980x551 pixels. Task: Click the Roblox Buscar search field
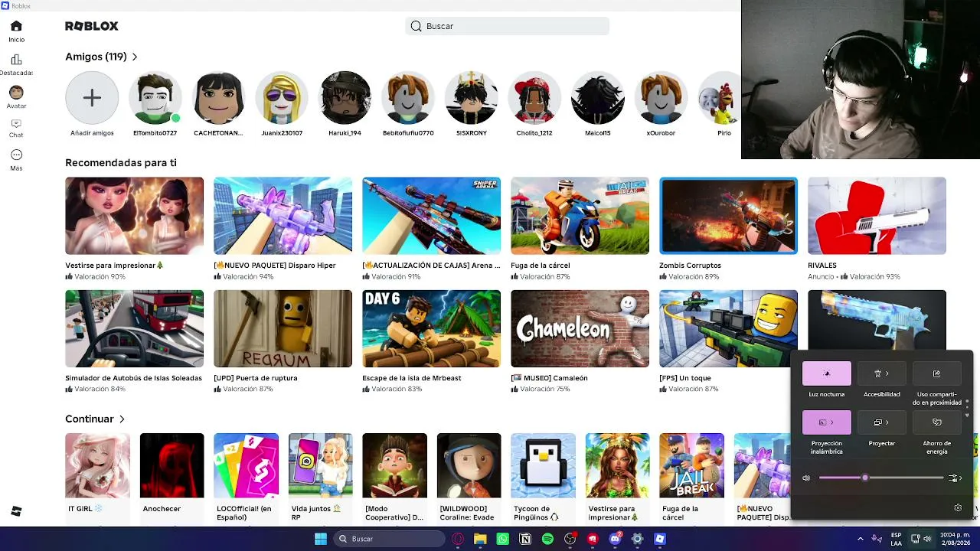(507, 26)
